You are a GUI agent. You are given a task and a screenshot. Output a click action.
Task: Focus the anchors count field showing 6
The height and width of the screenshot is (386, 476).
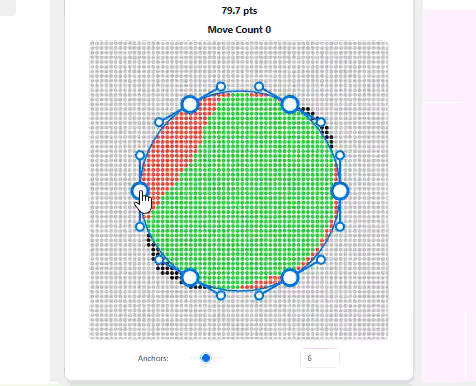tap(320, 358)
